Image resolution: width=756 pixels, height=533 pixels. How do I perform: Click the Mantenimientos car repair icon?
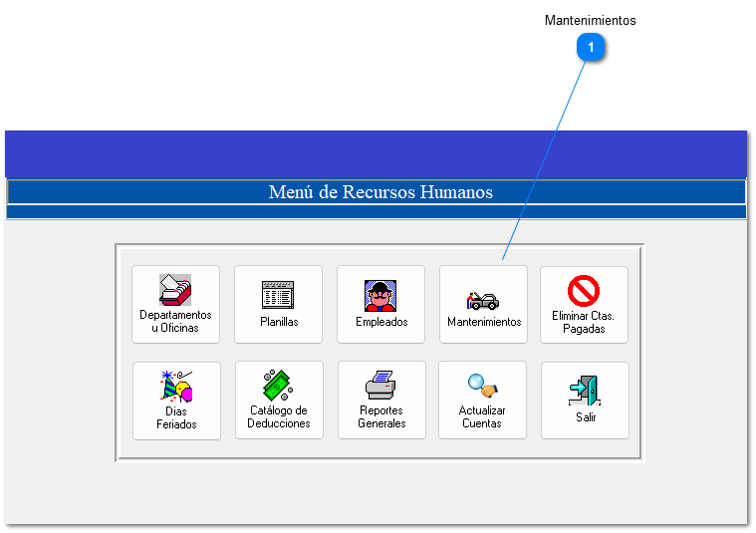click(x=483, y=299)
